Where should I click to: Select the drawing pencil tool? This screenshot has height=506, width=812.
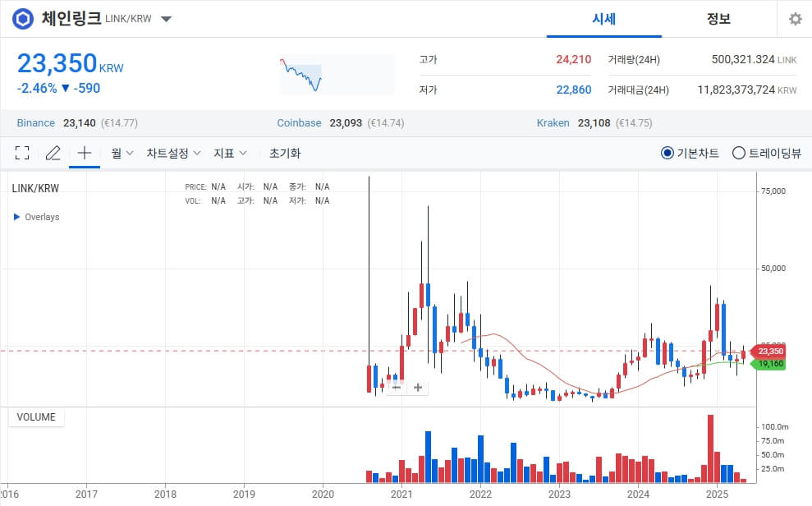click(53, 153)
